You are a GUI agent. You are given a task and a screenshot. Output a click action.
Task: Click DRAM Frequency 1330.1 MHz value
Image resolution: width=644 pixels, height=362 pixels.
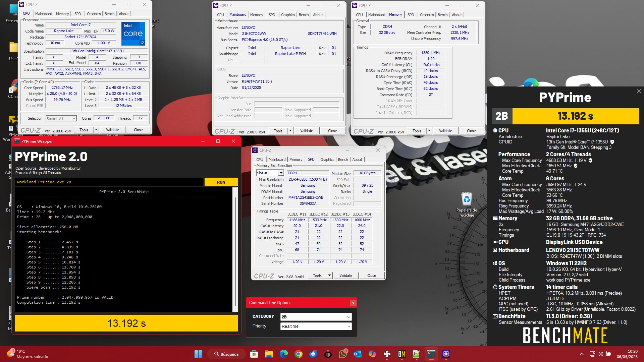tap(431, 53)
